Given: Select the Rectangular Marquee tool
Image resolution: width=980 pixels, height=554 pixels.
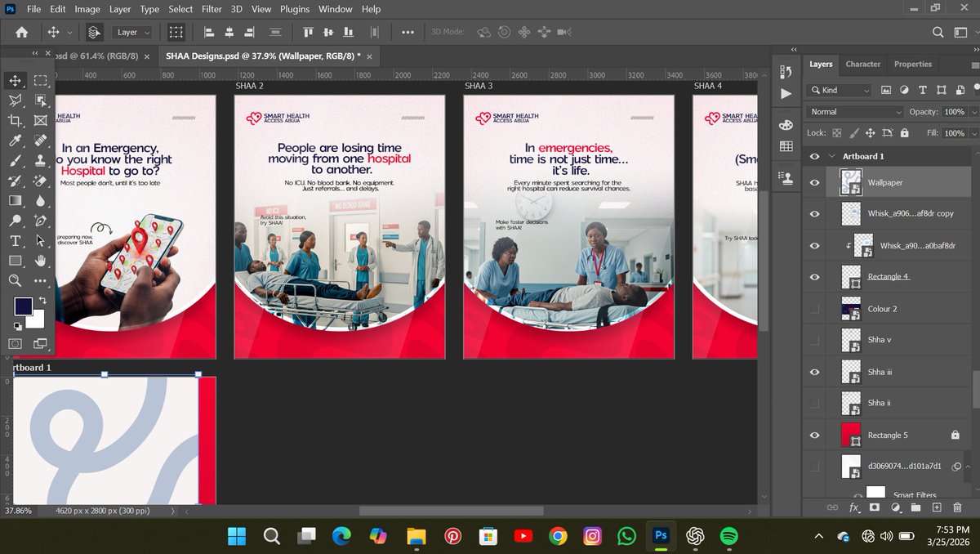Looking at the screenshot, I should (x=41, y=80).
